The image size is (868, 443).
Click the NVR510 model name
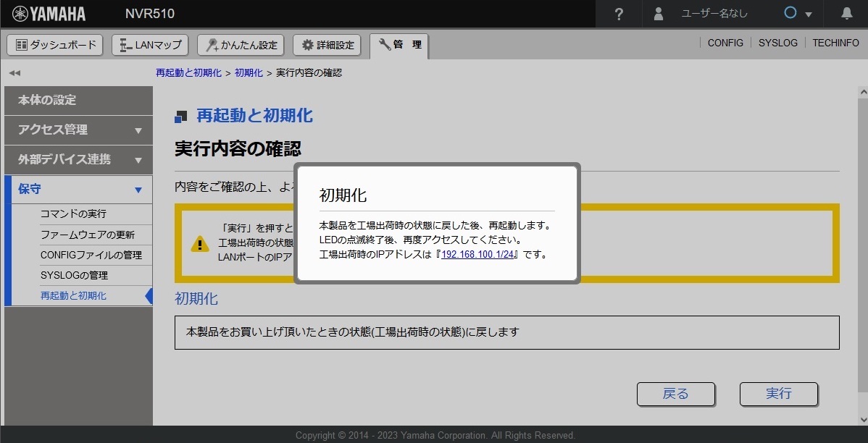pos(150,14)
